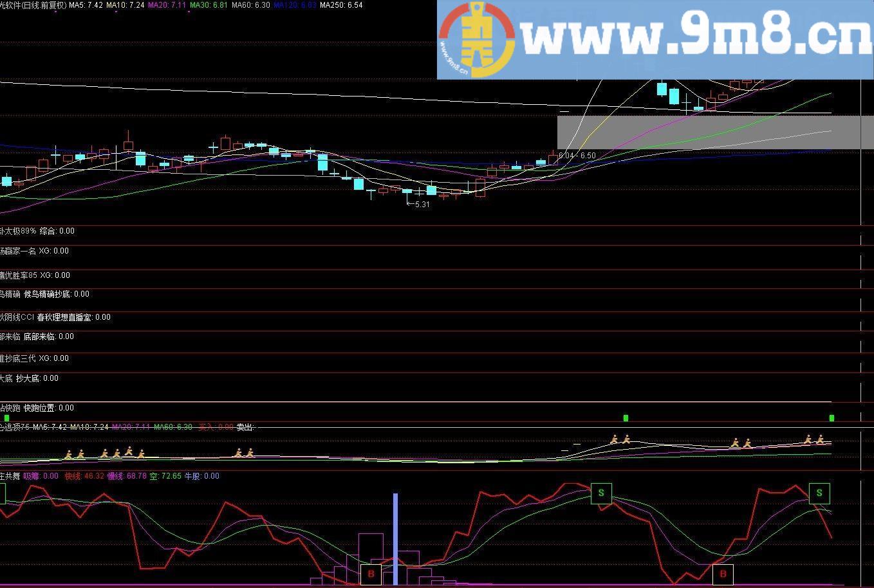
Task: Select the MA250: 6.54 label
Action: click(x=341, y=5)
